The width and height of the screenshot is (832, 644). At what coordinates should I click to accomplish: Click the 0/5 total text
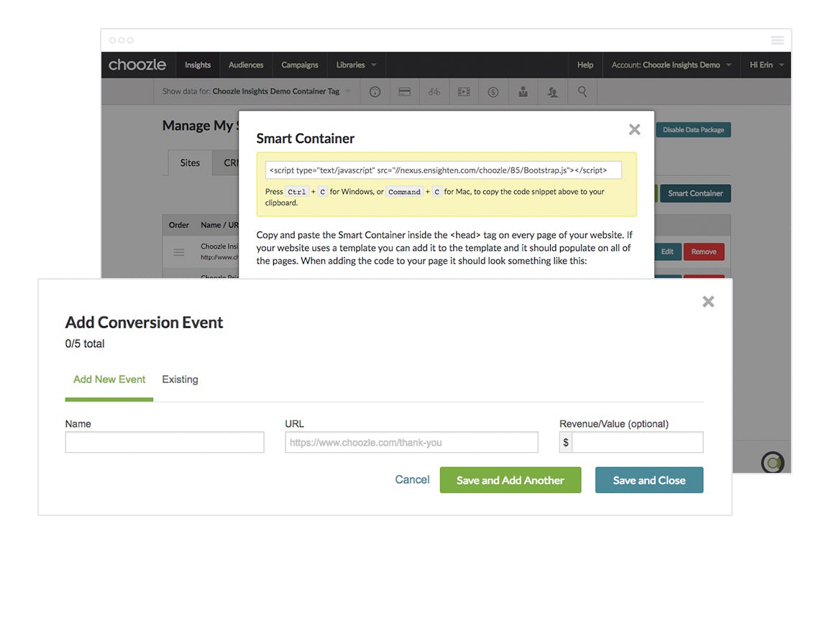(85, 344)
